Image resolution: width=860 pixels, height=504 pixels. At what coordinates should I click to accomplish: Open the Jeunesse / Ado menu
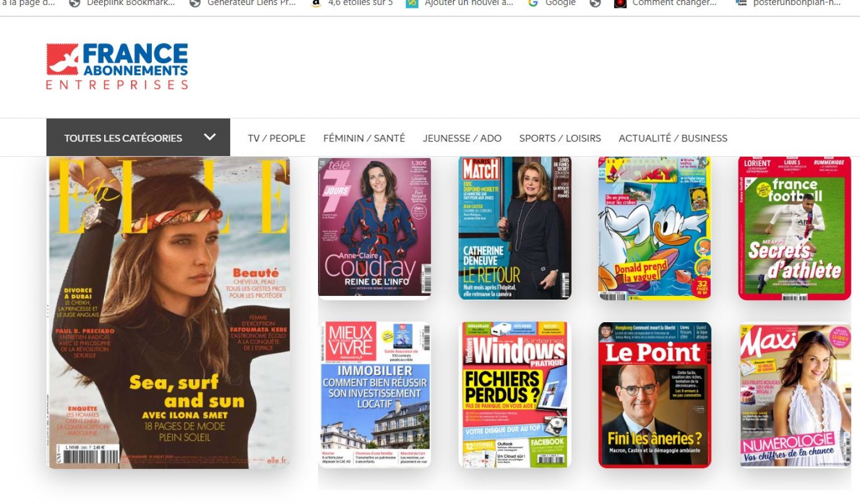pyautogui.click(x=462, y=138)
